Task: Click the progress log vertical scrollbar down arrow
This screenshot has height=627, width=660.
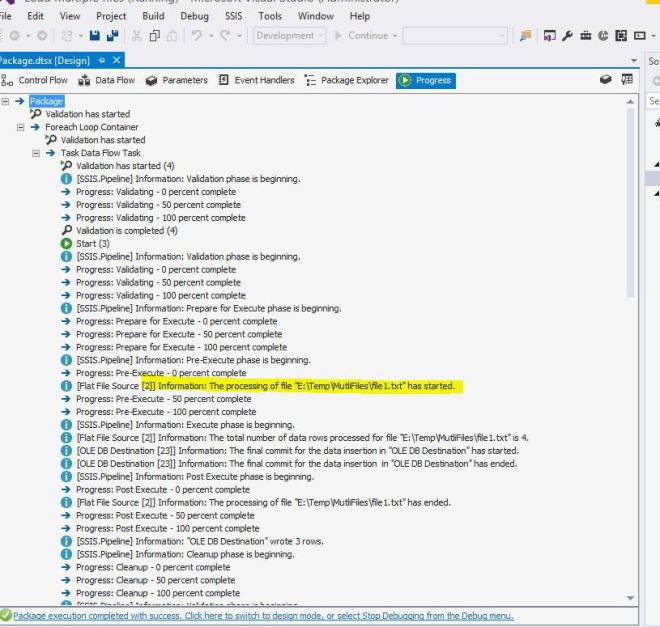Action: click(x=630, y=598)
